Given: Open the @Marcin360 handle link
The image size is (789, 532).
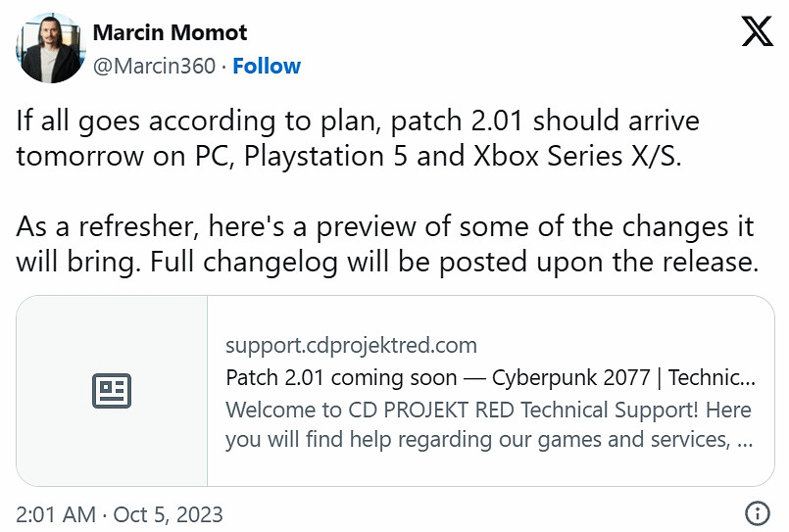Looking at the screenshot, I should [154, 66].
